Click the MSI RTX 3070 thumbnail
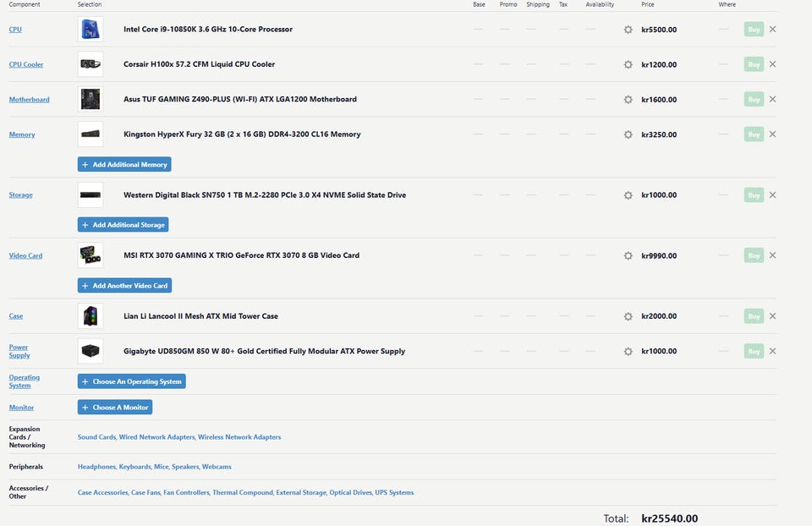The height and width of the screenshot is (526, 812). point(91,255)
